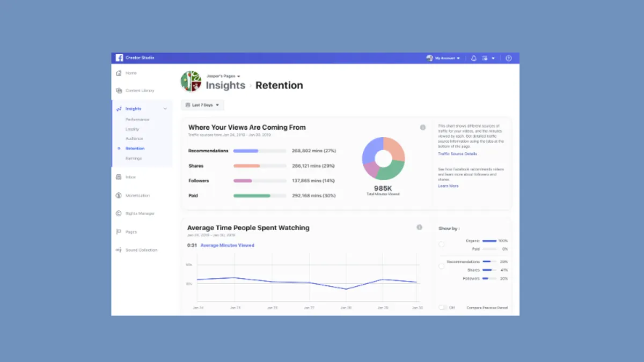Open Pages from the sidebar
Image resolution: width=644 pixels, height=362 pixels.
coord(131,232)
